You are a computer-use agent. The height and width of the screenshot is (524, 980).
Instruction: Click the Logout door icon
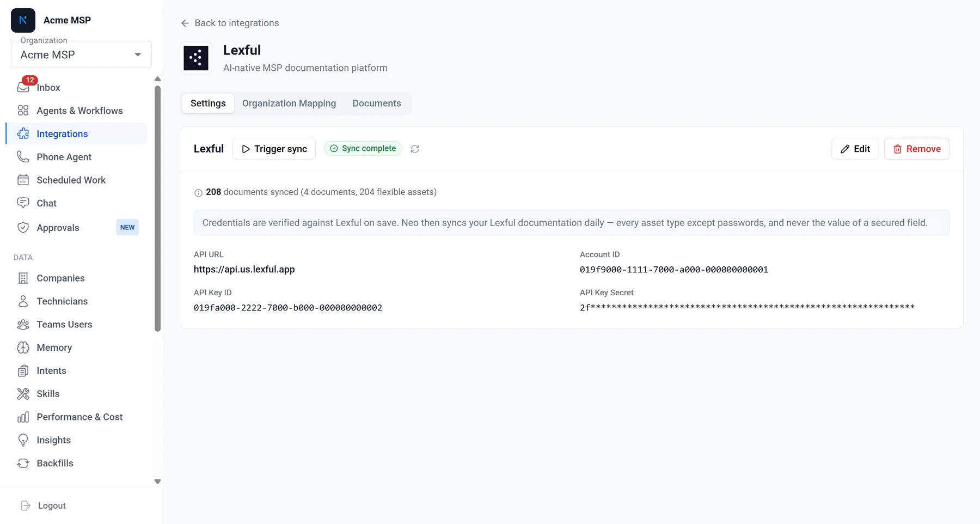point(26,505)
